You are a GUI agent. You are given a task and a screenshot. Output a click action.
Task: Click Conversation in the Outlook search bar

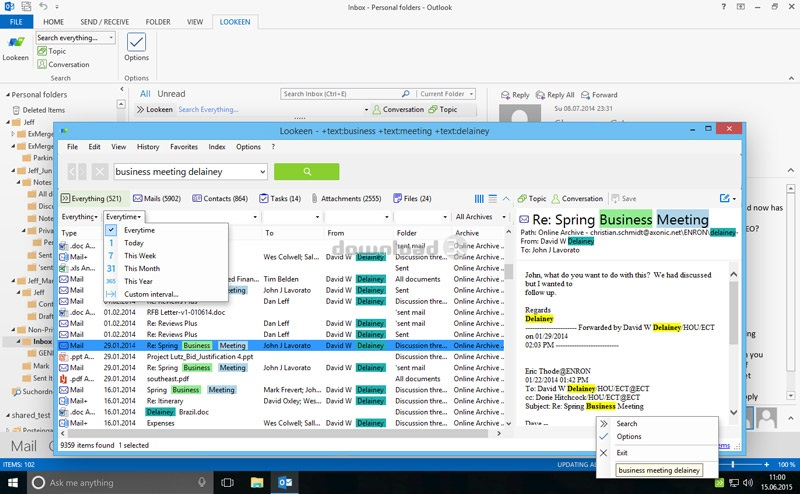click(x=398, y=109)
